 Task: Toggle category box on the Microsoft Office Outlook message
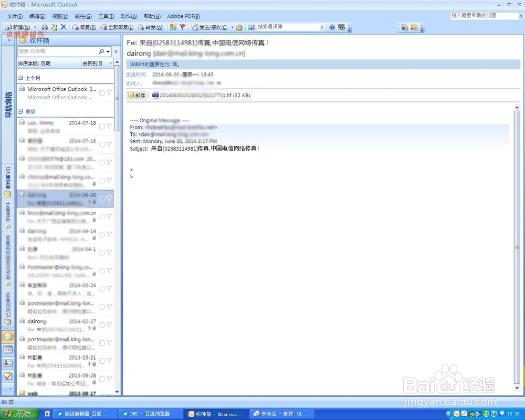[102, 93]
